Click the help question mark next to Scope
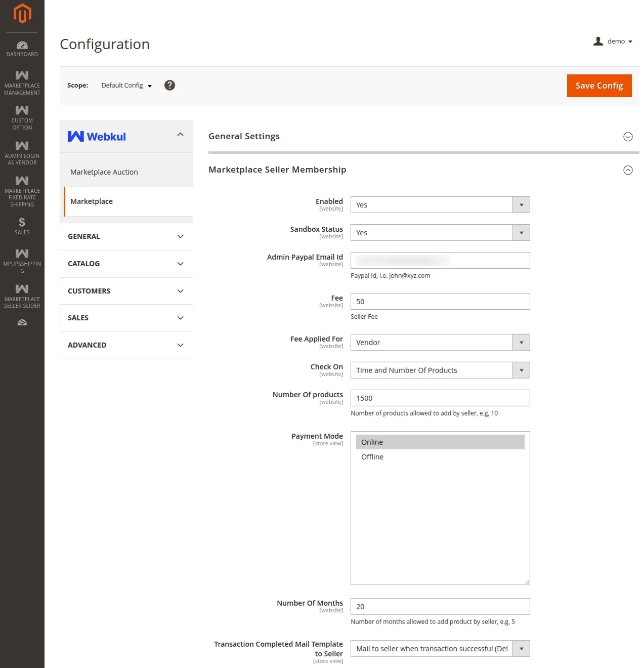Viewport: 644px width, 668px height. tap(169, 85)
